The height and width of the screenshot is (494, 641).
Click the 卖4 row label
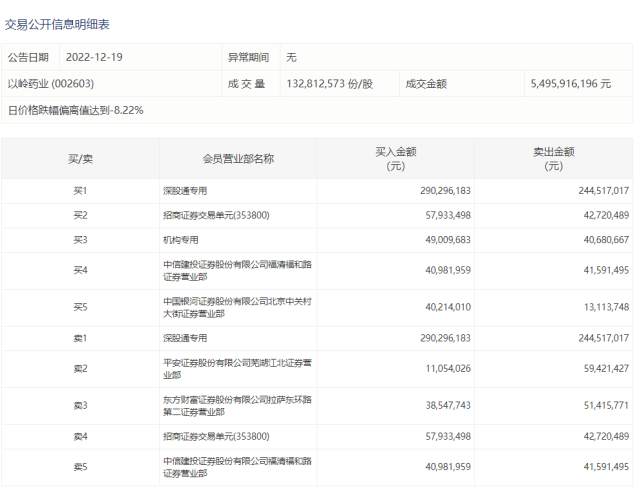(80, 437)
